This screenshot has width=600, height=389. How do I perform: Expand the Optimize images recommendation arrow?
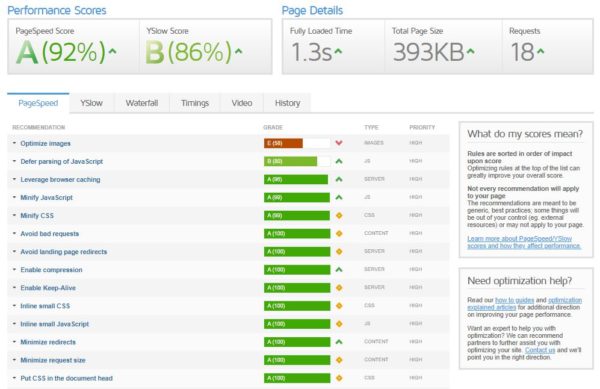pos(14,143)
